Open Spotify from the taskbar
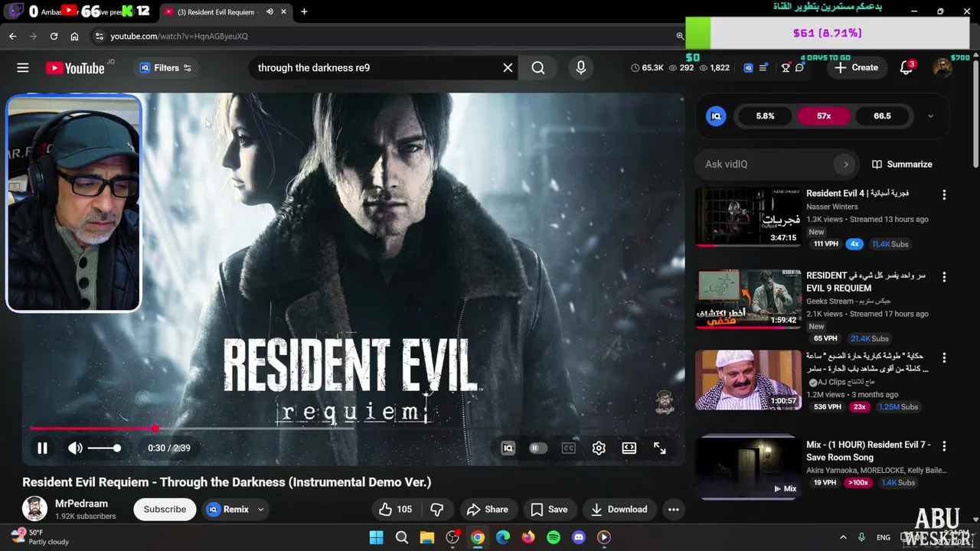 coord(554,537)
